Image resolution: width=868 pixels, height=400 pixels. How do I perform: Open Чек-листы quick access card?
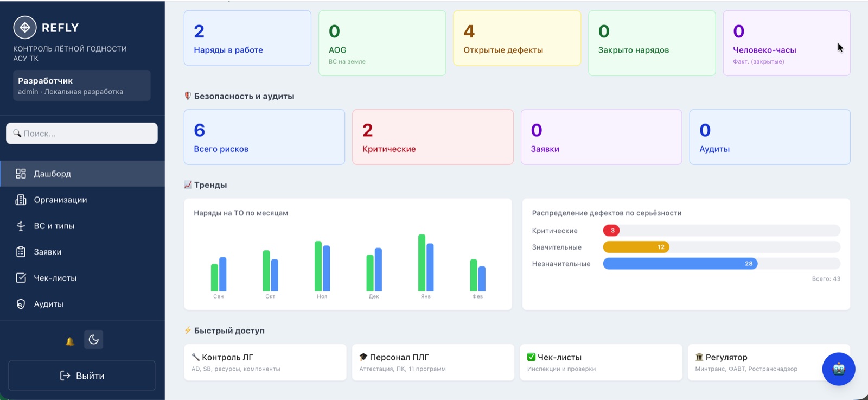pyautogui.click(x=601, y=362)
